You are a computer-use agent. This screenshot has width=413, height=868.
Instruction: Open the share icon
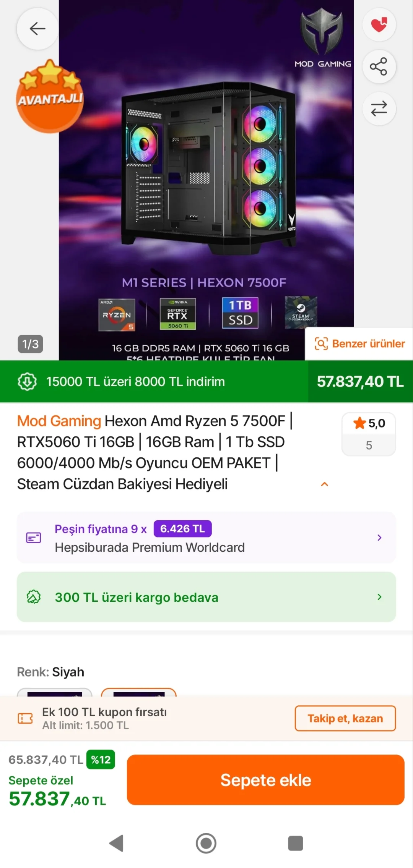[x=379, y=66]
